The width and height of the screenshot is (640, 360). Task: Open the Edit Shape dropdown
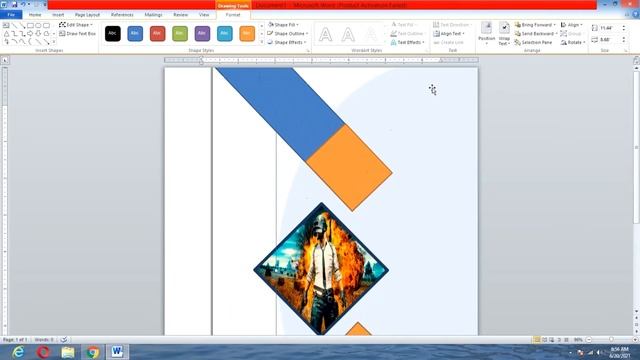point(76,25)
